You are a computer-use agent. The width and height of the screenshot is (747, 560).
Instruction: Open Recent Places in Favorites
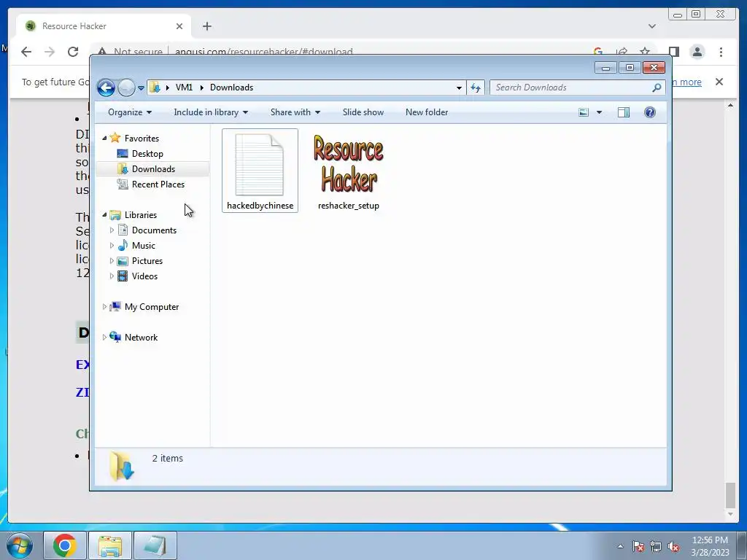coord(158,184)
